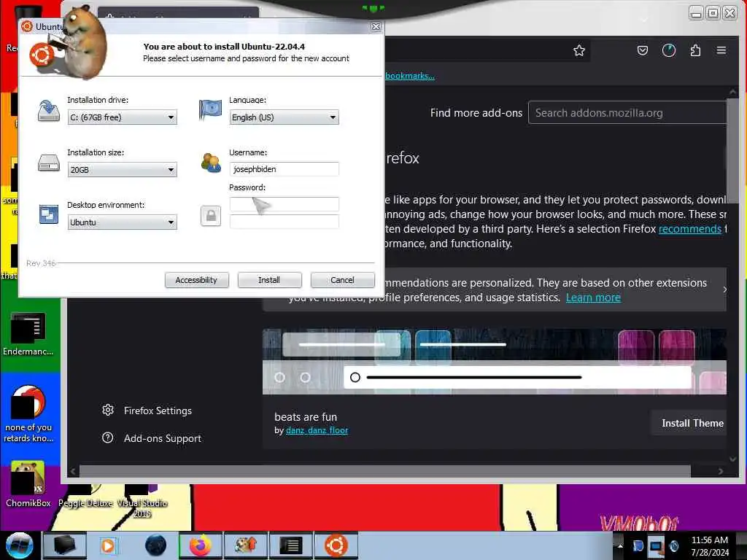Cancel the Ubuntu installation dialog

pos(342,280)
